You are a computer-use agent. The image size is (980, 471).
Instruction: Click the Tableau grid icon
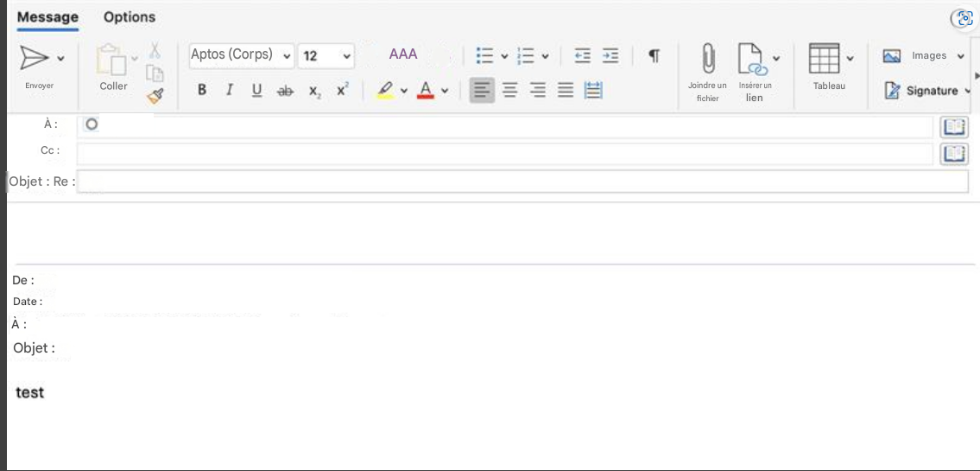824,58
